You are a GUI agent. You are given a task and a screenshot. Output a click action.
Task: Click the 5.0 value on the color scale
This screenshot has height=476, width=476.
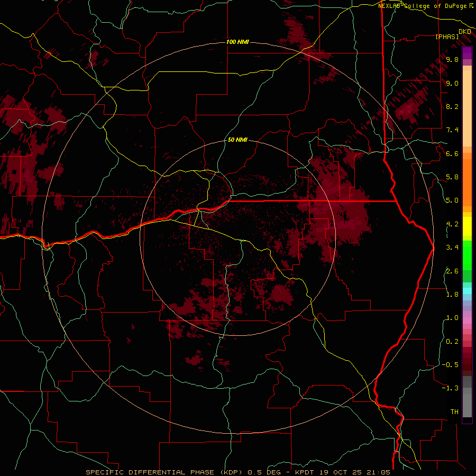coord(452,200)
